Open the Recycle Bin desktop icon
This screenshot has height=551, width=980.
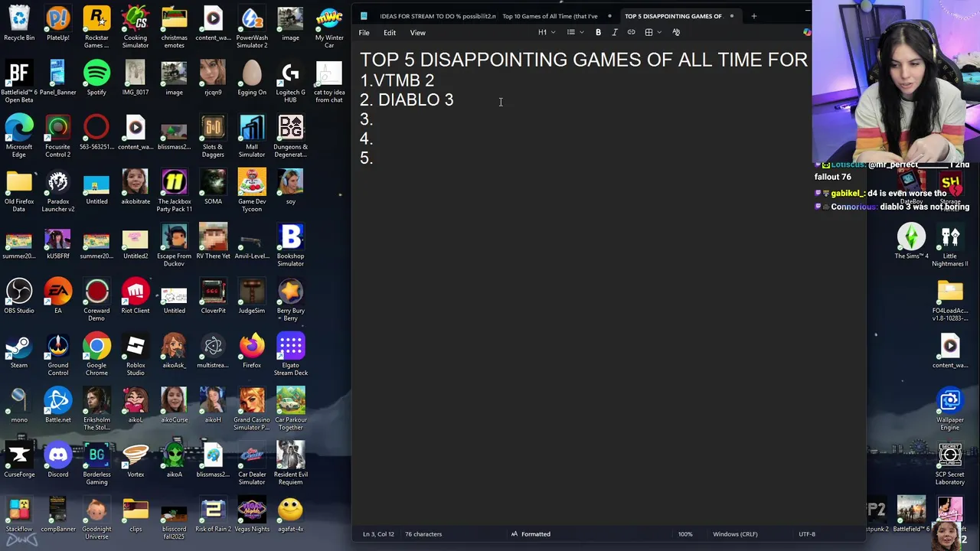19,24
